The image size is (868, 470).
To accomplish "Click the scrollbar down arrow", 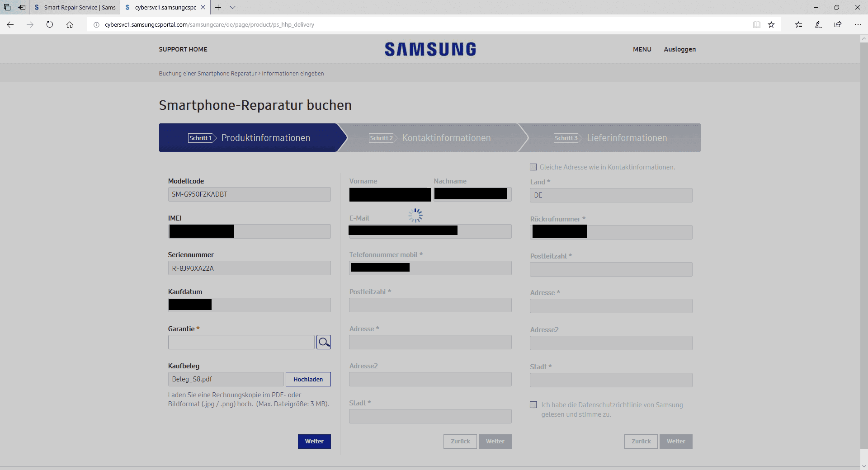I will (864, 466).
